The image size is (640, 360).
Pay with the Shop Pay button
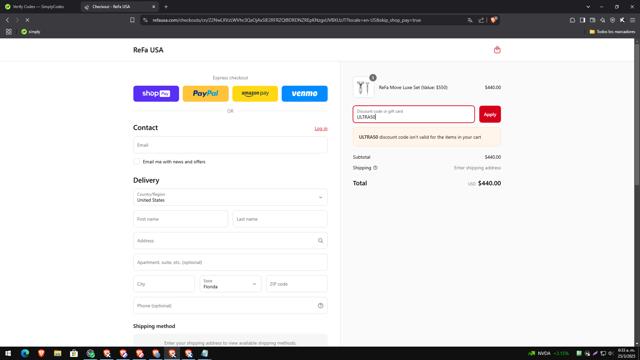point(156,93)
